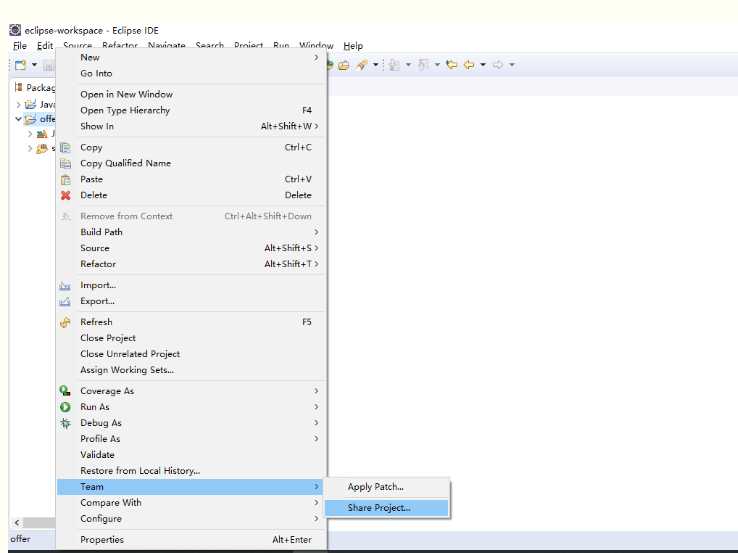Click the src package folder icon in the tree

tap(42, 149)
